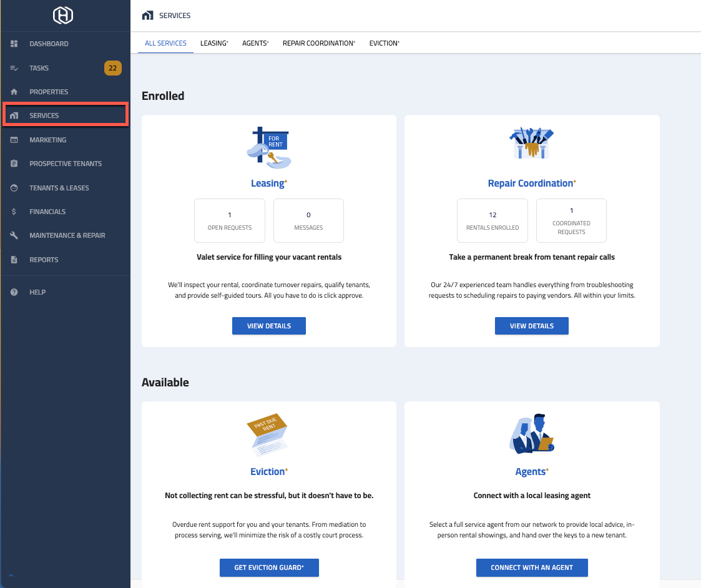Click the Enrolled section heading
Image resolution: width=701 pixels, height=588 pixels.
163,96
